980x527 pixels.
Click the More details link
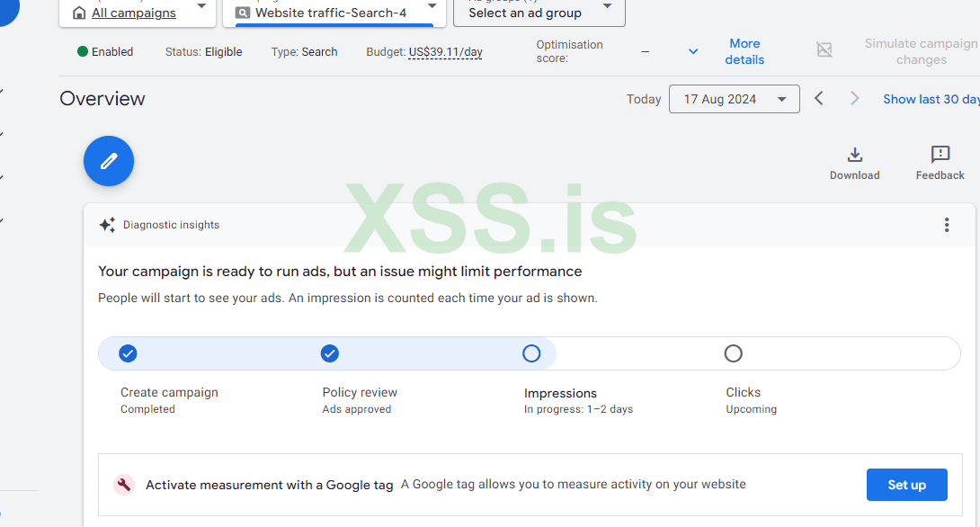coord(744,51)
